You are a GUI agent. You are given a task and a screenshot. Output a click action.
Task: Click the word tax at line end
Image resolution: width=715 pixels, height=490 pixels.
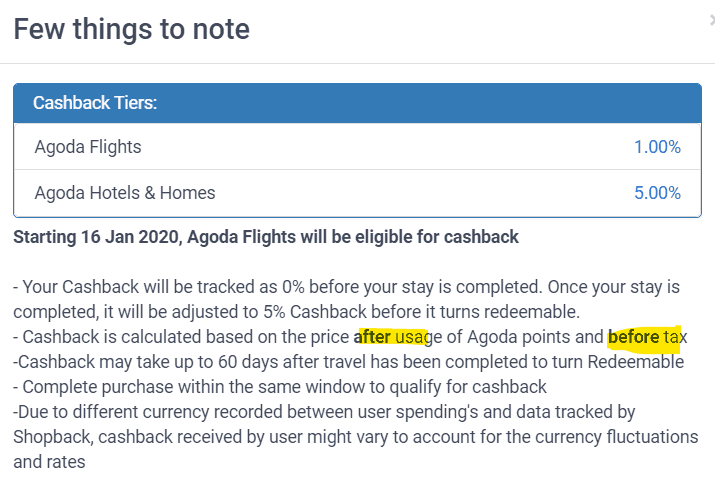coord(675,337)
